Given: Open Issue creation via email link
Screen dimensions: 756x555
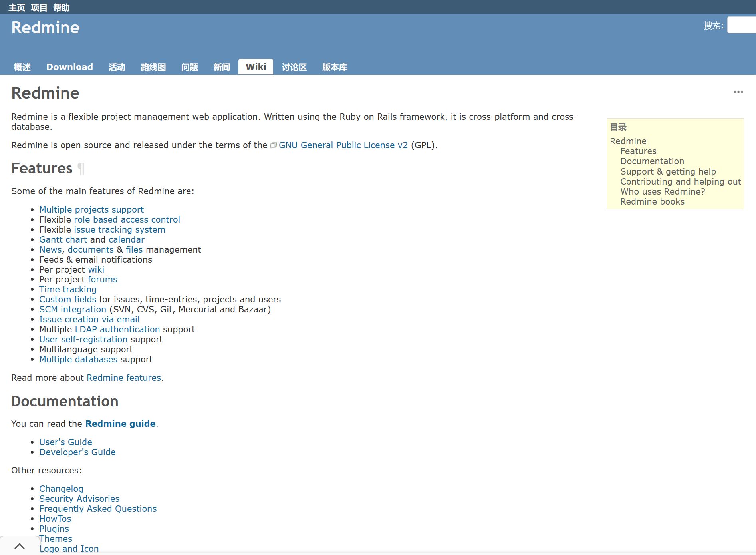Looking at the screenshot, I should [89, 319].
